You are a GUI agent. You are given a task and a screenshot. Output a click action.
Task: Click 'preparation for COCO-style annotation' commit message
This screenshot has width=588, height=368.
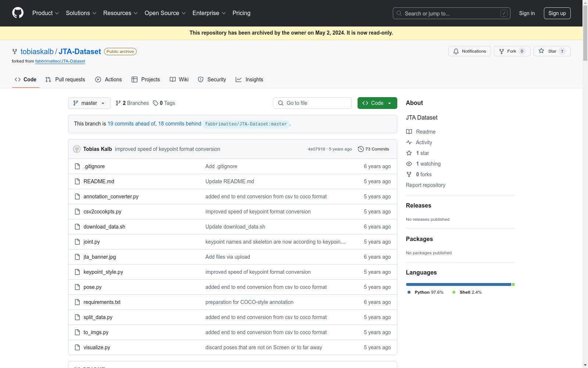tap(250, 302)
